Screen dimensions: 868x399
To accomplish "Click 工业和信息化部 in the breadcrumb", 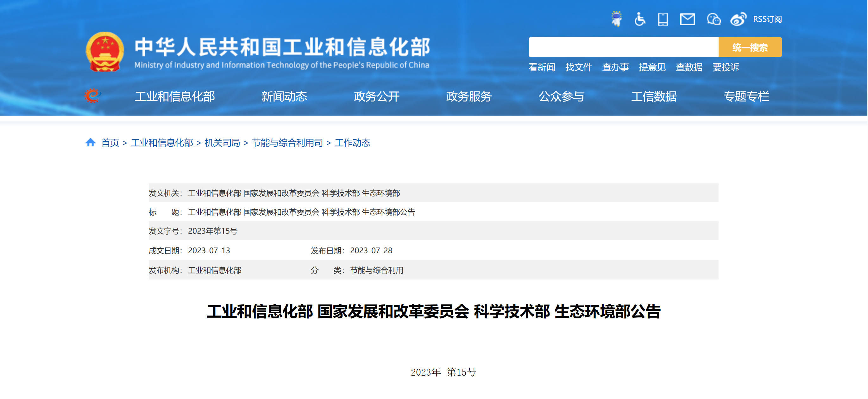I will point(162,143).
